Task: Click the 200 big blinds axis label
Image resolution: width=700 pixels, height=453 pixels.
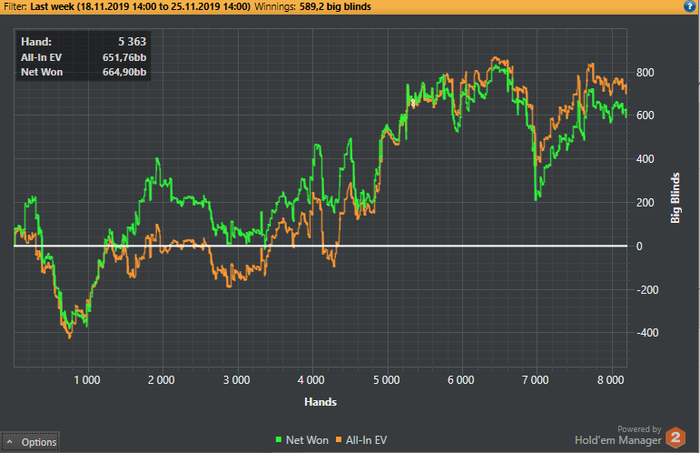Action: pos(645,203)
